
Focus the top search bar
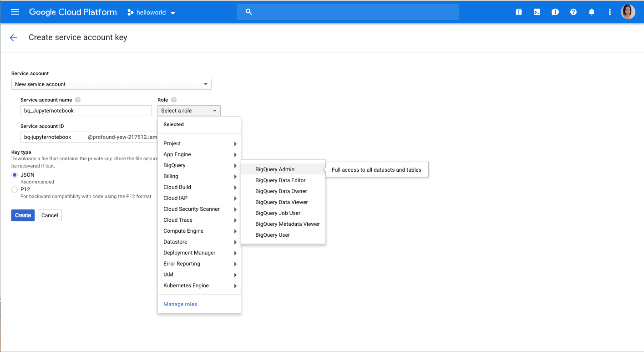coord(348,12)
